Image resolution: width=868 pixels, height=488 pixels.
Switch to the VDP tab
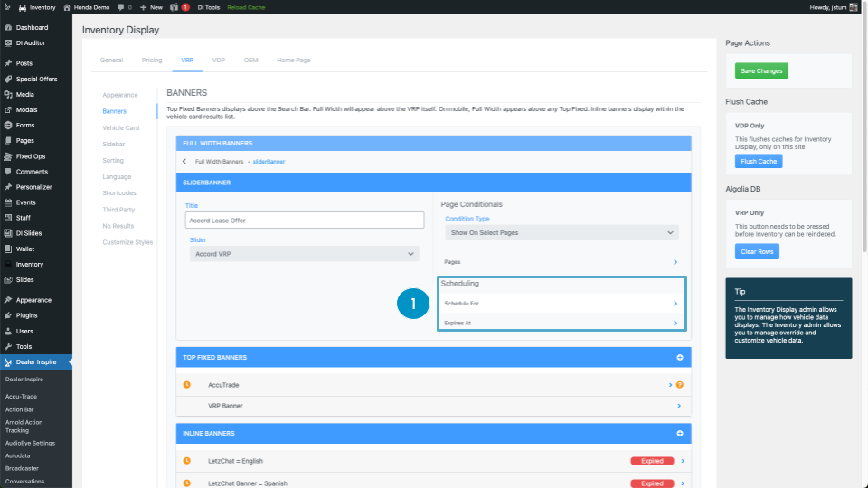(x=219, y=60)
